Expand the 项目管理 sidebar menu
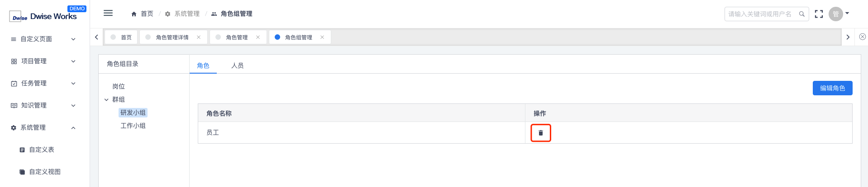Viewport: 868px width, 187px height. tap(45, 61)
